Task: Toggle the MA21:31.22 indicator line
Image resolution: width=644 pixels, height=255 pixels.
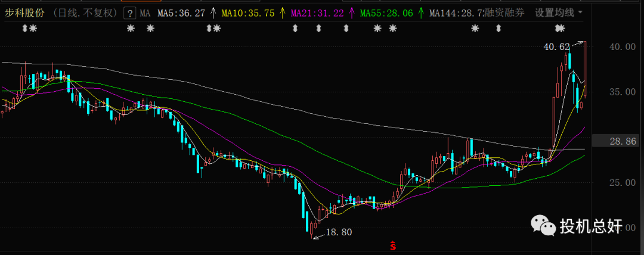Action: click(317, 13)
